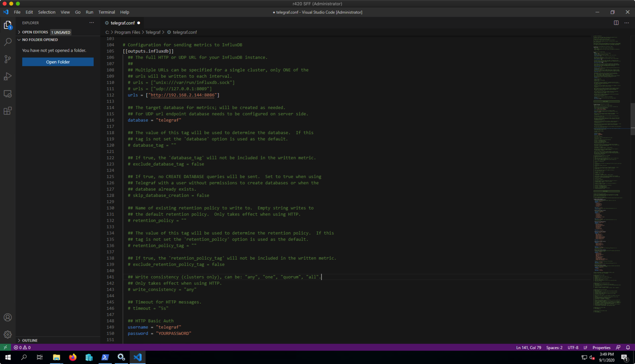Screen dimensions: 635x364
Task: Change the LF end-of-line sequence setting
Action: click(585, 348)
